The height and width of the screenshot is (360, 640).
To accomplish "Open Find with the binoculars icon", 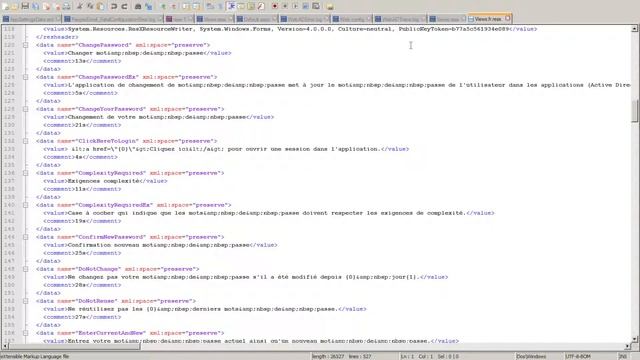I will point(138,7).
